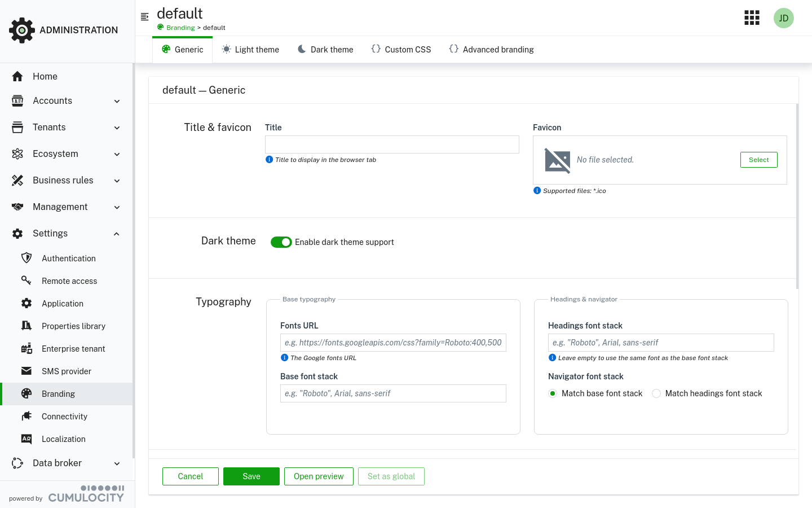Click the Remote access key icon
The height and width of the screenshot is (508, 812).
[27, 281]
